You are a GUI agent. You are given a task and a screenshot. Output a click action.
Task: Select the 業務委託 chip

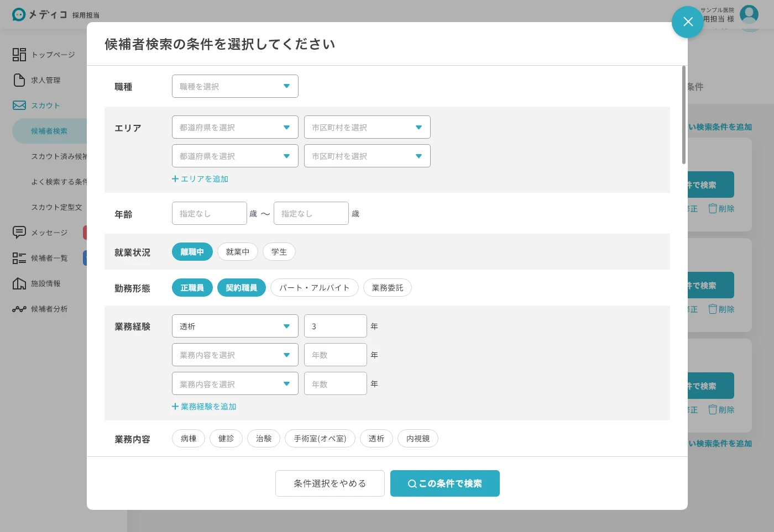click(x=388, y=288)
